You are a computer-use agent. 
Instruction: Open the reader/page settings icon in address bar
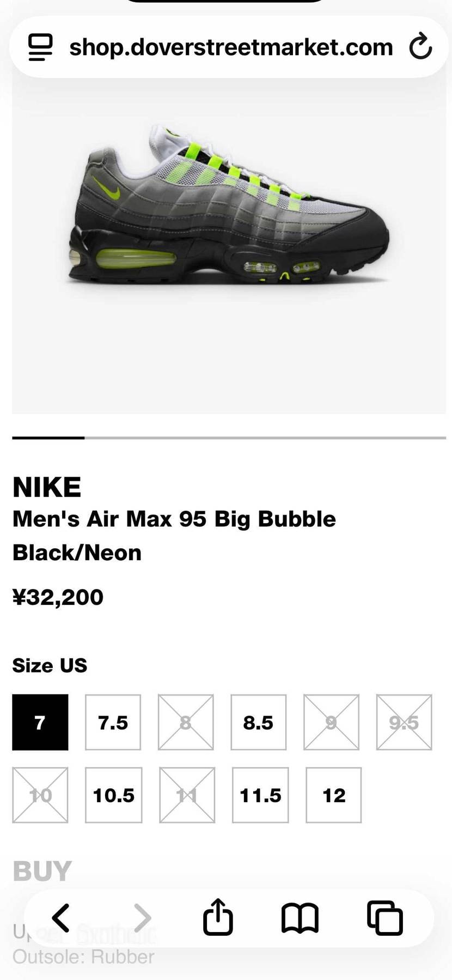[x=40, y=47]
